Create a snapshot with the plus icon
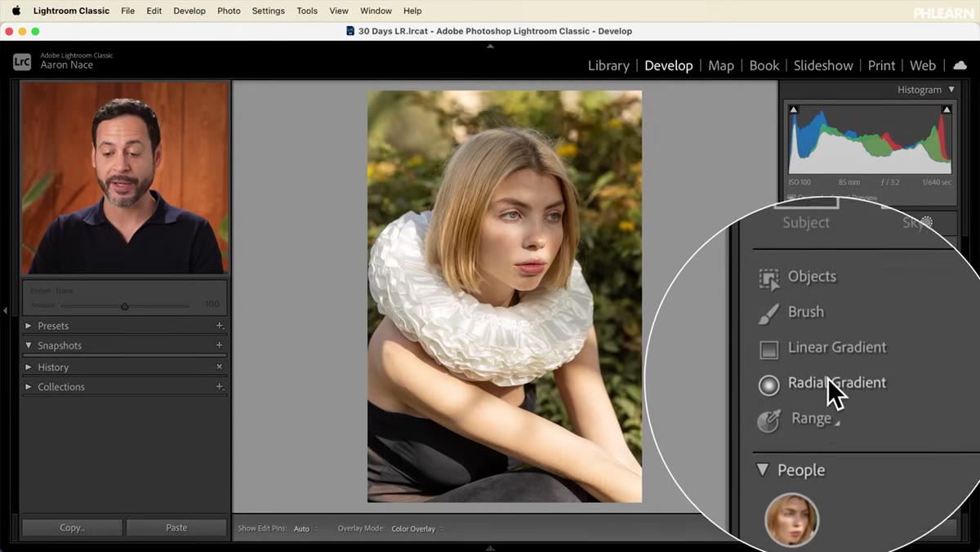The height and width of the screenshot is (552, 980). pyautogui.click(x=219, y=345)
